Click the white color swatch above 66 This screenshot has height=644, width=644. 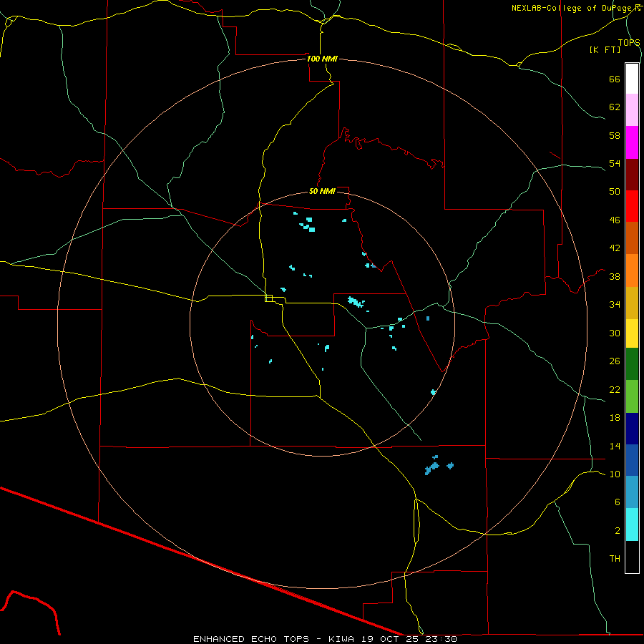point(632,79)
